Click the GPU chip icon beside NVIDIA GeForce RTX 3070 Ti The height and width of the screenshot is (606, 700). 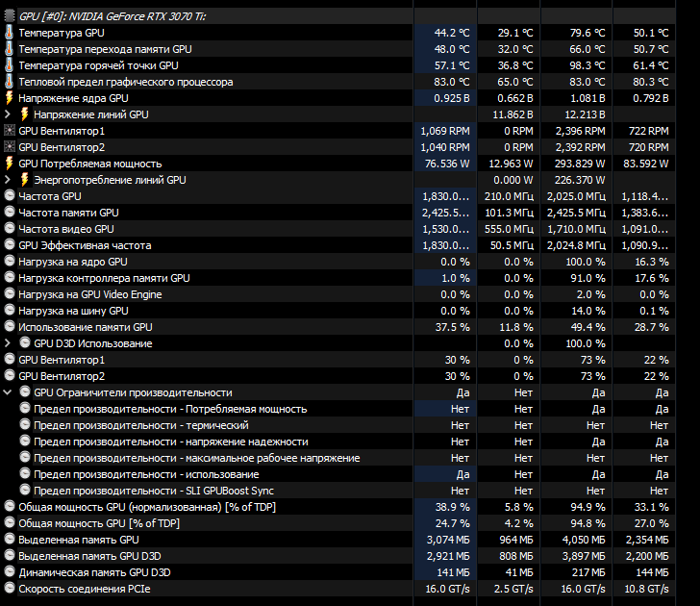click(9, 16)
